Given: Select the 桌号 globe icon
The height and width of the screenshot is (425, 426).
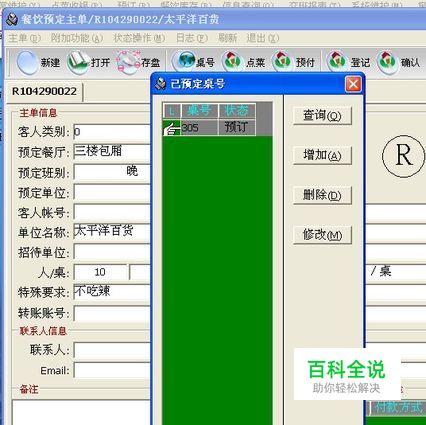Looking at the screenshot, I should click(183, 62).
